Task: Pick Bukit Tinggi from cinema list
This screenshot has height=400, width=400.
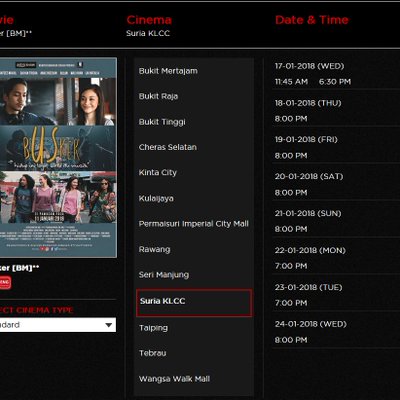Action: pyautogui.click(x=162, y=122)
